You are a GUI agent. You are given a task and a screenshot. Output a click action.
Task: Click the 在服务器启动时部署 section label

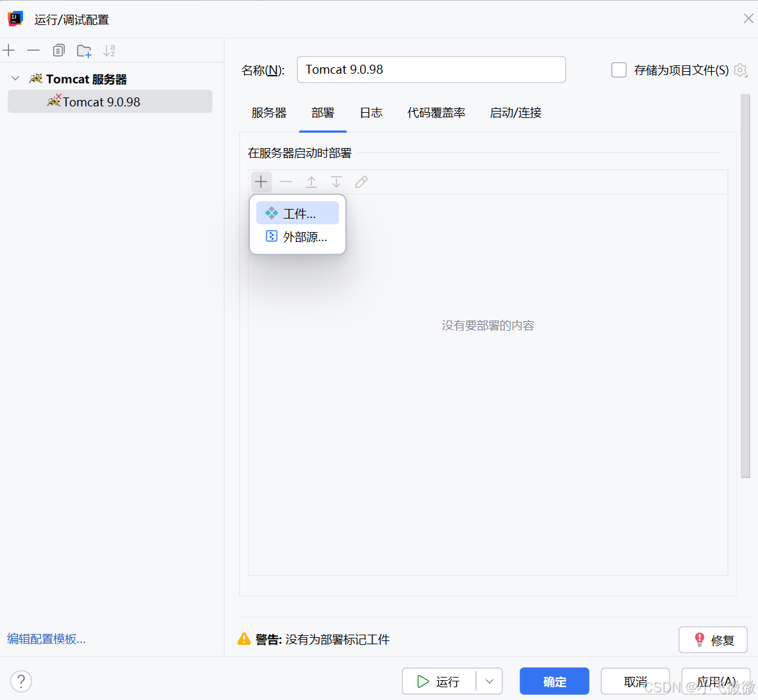click(300, 153)
